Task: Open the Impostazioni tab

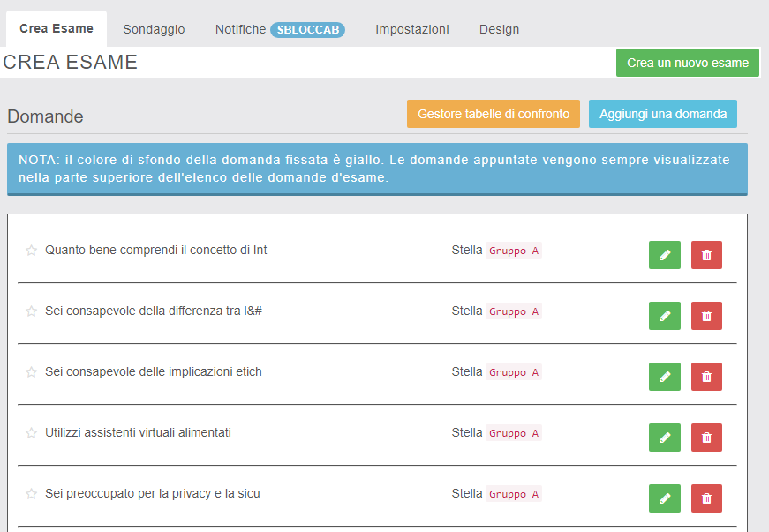Action: [411, 29]
